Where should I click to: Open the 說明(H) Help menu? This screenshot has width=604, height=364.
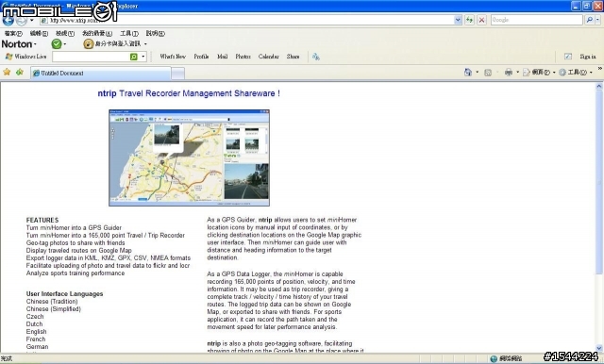155,34
